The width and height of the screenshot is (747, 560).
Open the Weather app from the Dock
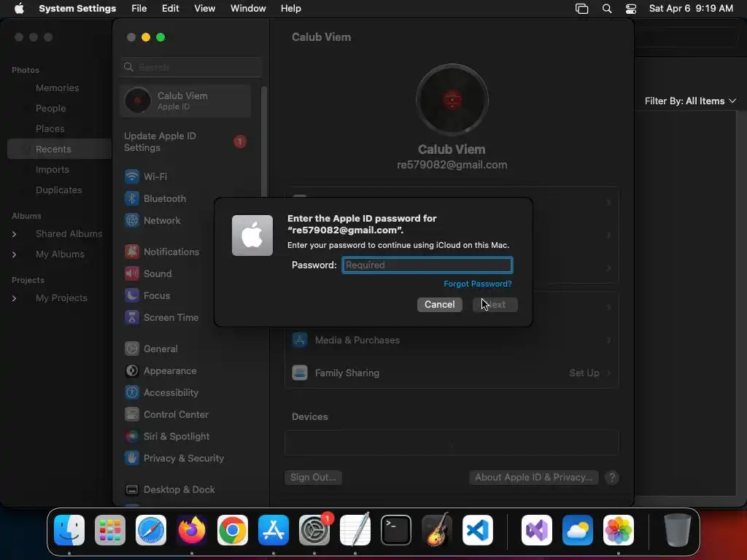click(x=578, y=530)
